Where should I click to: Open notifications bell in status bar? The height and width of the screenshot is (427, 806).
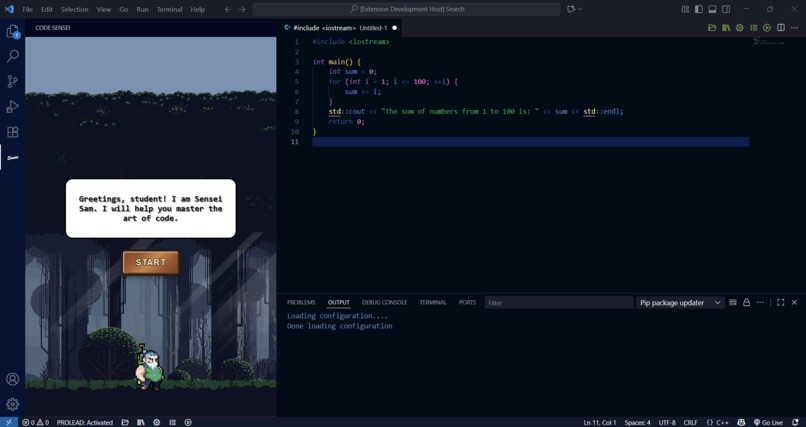pos(794,422)
